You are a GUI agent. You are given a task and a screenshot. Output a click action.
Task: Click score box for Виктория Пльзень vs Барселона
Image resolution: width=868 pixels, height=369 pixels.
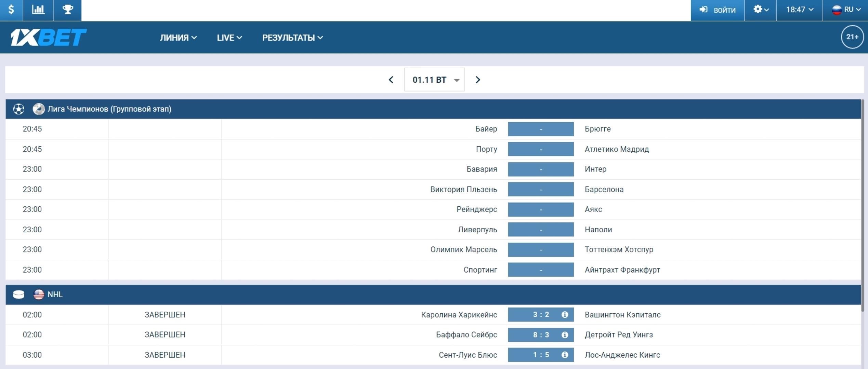pos(541,189)
